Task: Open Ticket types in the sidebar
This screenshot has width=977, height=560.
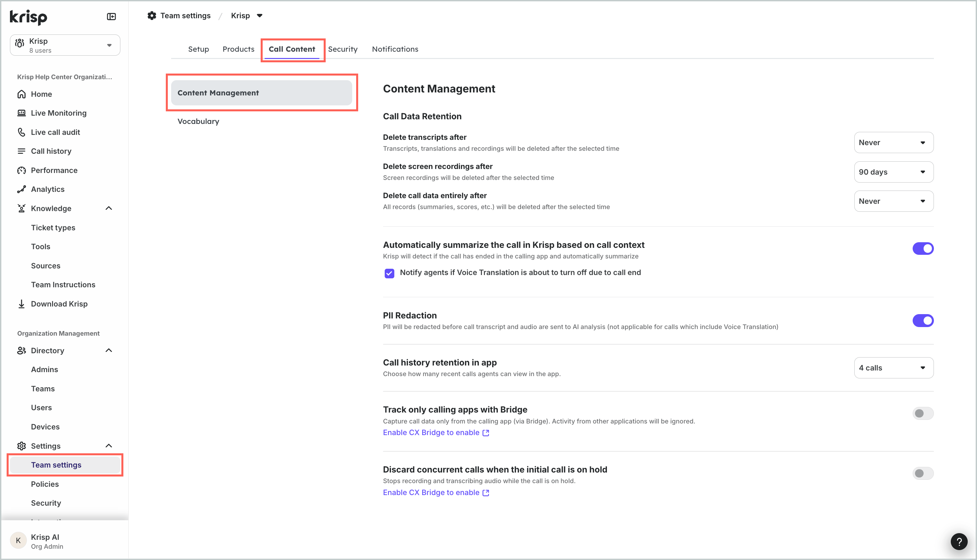Action: pyautogui.click(x=53, y=228)
